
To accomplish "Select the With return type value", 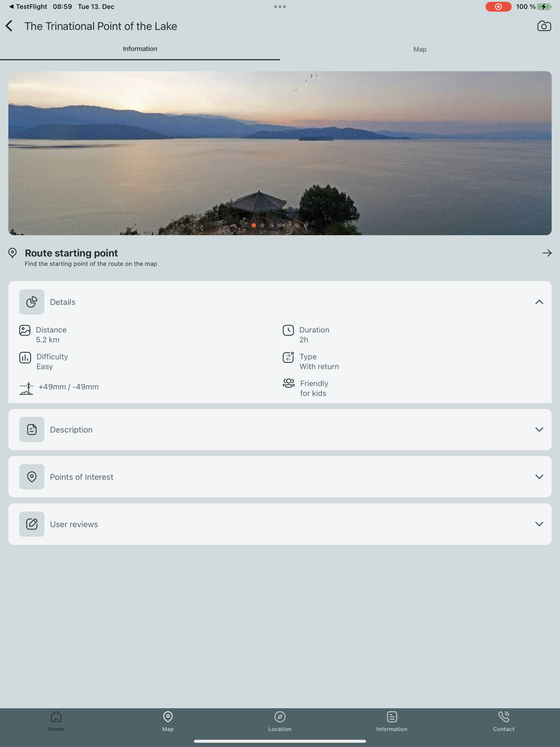I will coord(319,367).
